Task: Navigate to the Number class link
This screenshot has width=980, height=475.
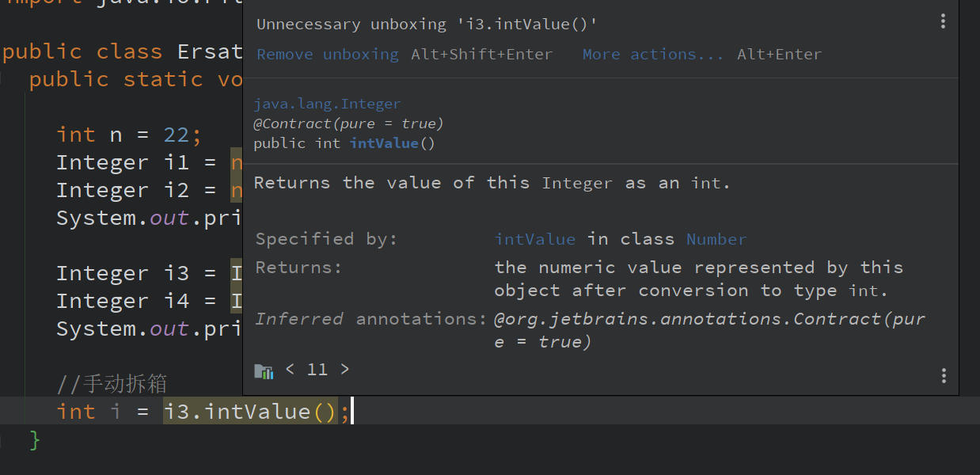Action: [716, 239]
